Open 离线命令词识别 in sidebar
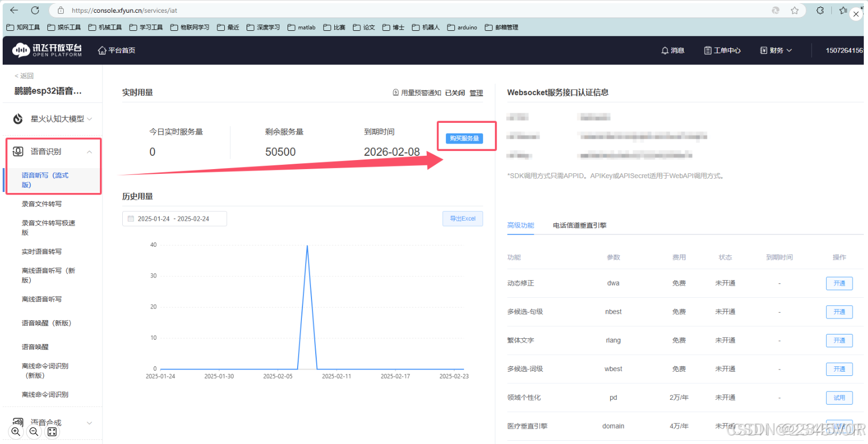 45,395
